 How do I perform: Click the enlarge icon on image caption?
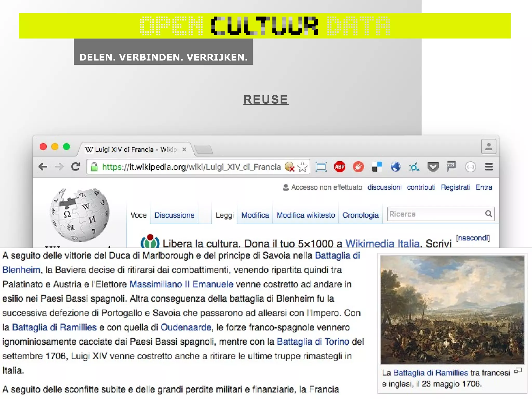(x=518, y=371)
